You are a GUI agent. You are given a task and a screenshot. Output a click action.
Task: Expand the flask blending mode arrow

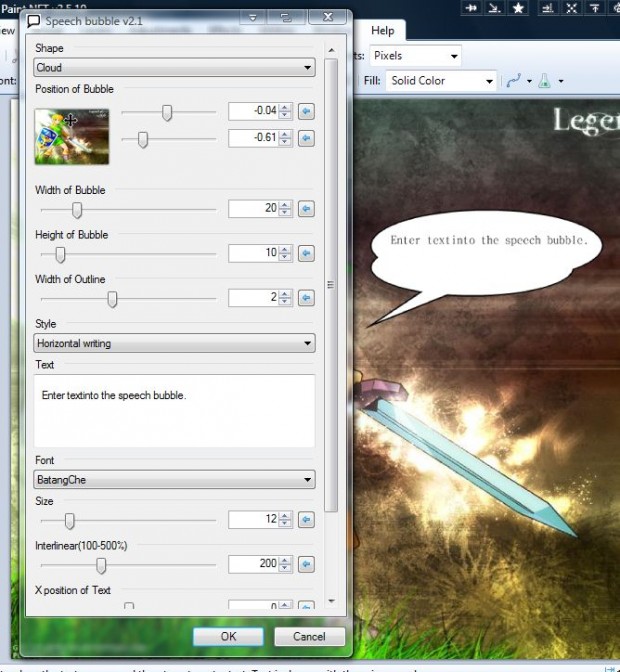click(x=560, y=81)
